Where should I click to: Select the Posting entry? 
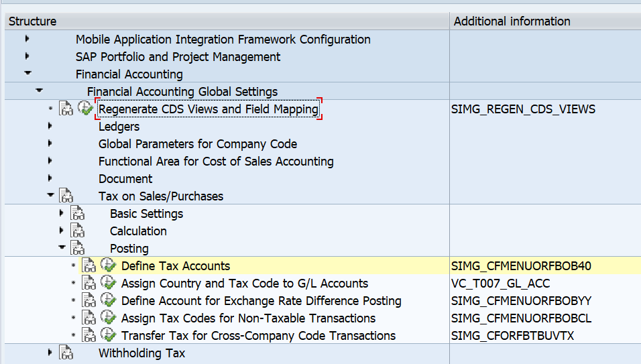(x=129, y=249)
